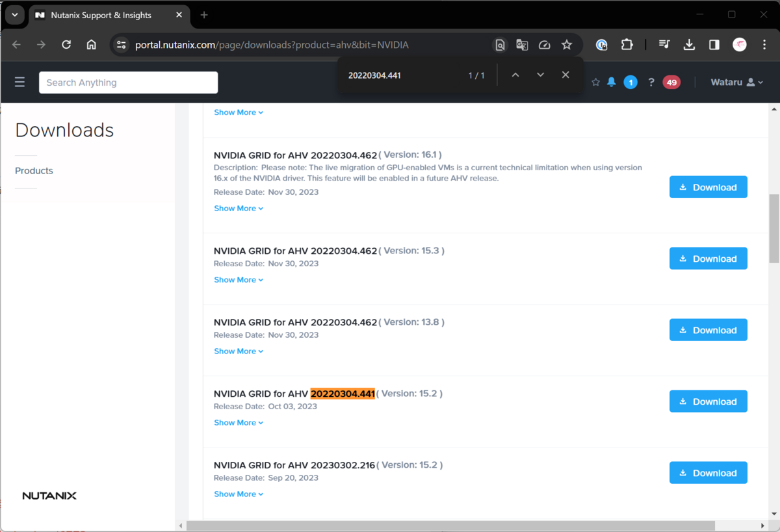Click the favorites star in portal header
780x532 pixels.
click(x=595, y=82)
